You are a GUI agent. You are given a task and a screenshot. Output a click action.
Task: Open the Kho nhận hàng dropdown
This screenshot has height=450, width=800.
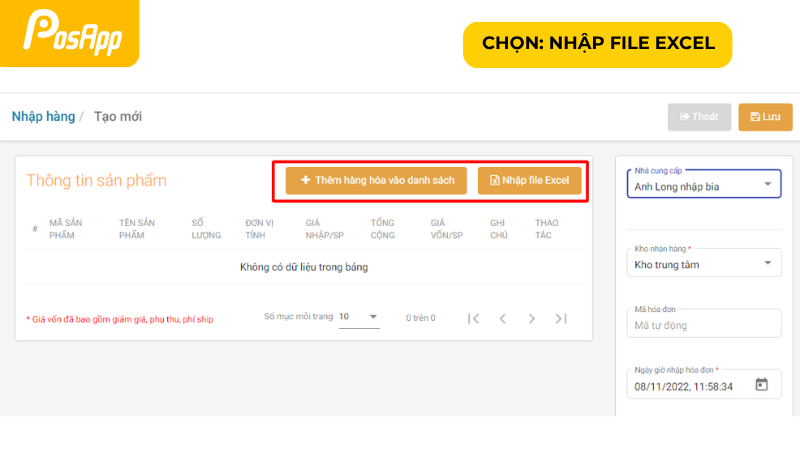click(704, 262)
